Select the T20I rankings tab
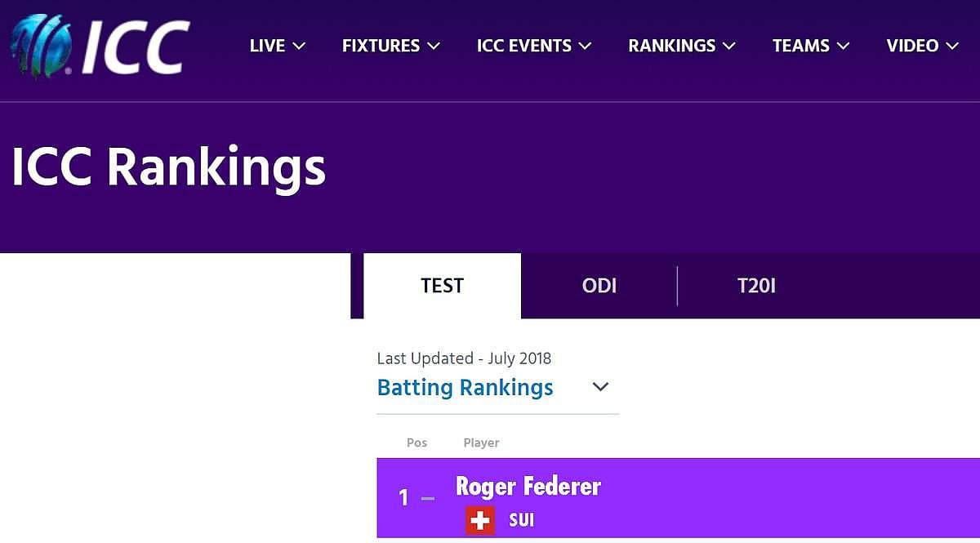980x543 pixels. (x=755, y=286)
